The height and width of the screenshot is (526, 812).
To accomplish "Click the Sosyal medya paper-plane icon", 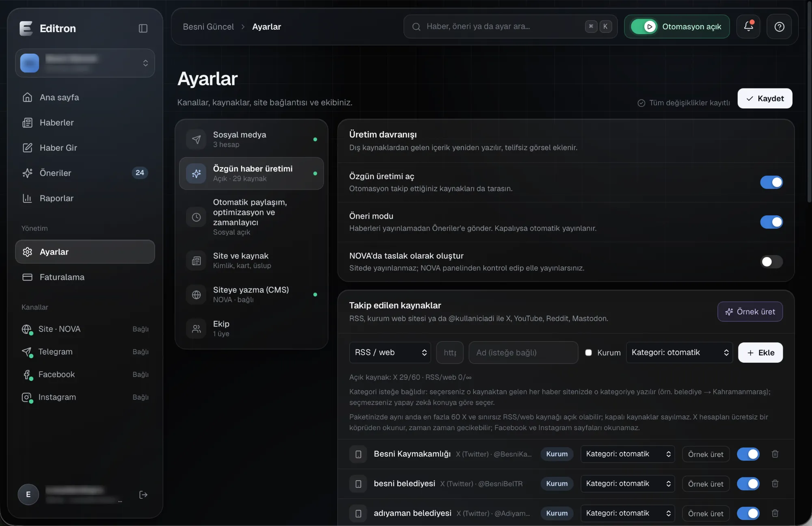I will pos(196,139).
